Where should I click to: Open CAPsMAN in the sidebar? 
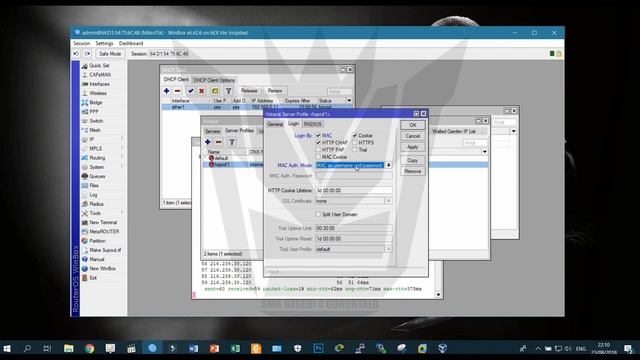[100, 75]
